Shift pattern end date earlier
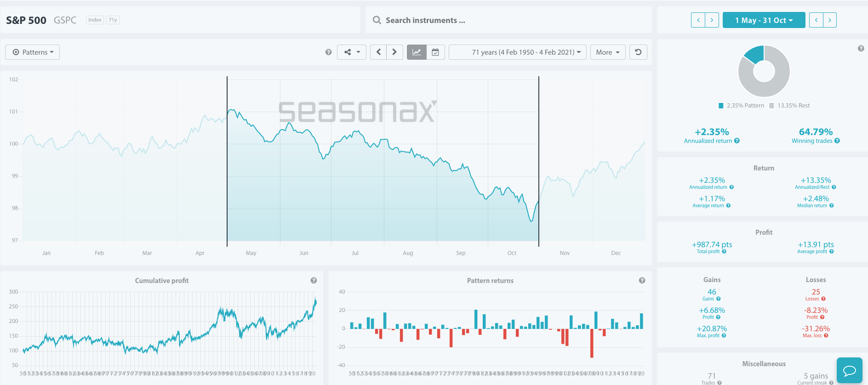The image size is (868, 385). coord(816,20)
